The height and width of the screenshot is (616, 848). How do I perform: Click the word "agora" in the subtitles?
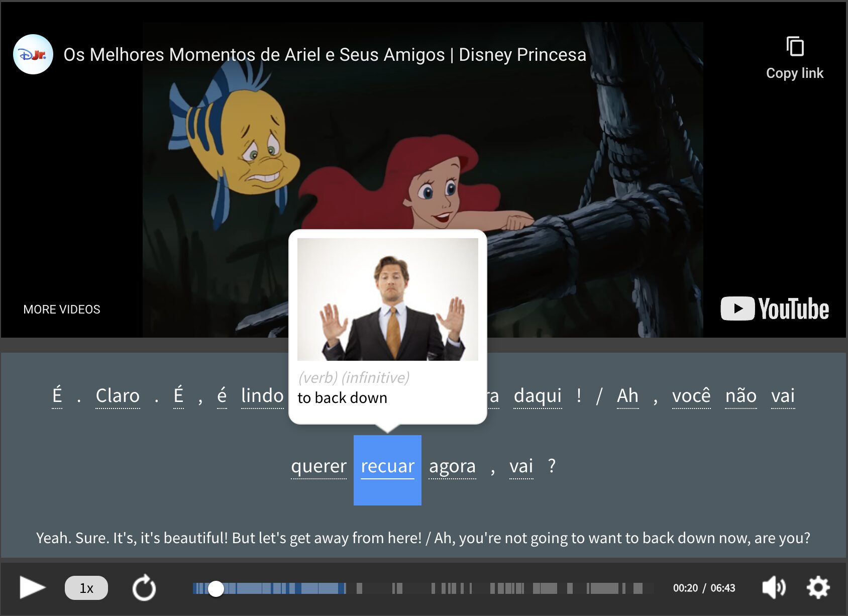pos(452,467)
